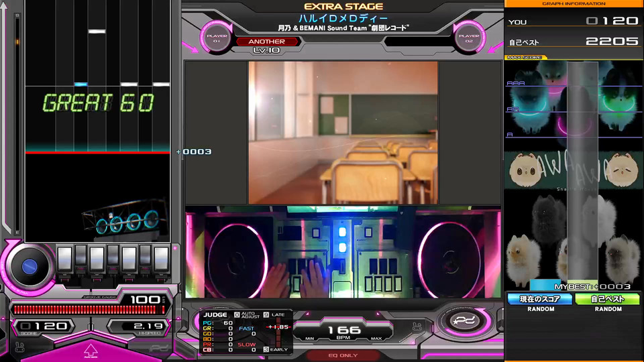Click the PLAYER 01 circular badge
This screenshot has height=362, width=644.
point(216,38)
